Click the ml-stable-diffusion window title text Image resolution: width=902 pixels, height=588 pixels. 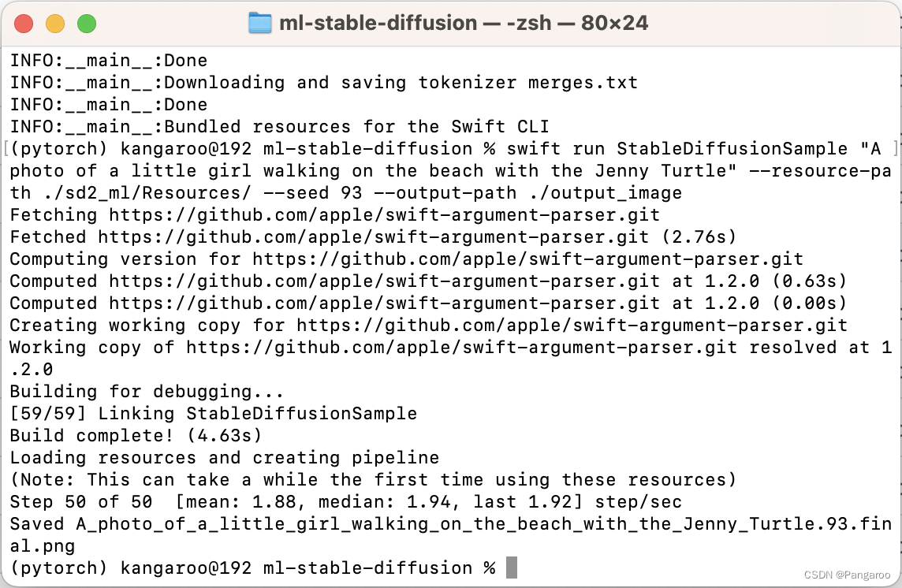(x=464, y=23)
